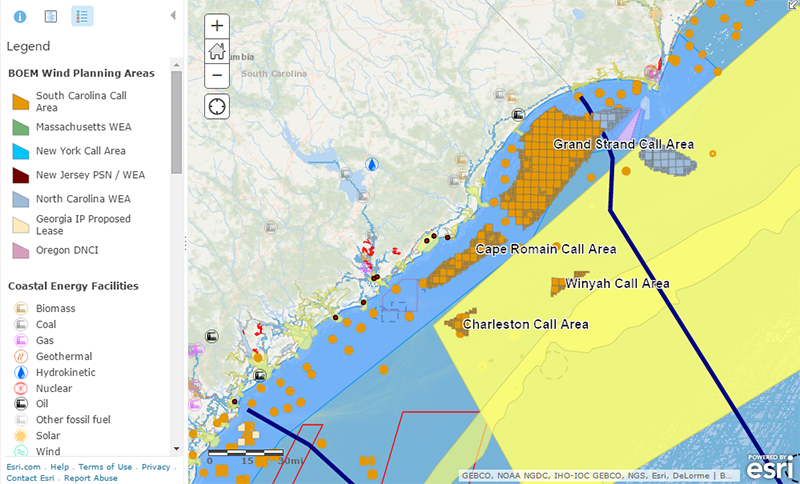Click the Nuclear legend symbol
The height and width of the screenshot is (484, 800).
pos(20,388)
